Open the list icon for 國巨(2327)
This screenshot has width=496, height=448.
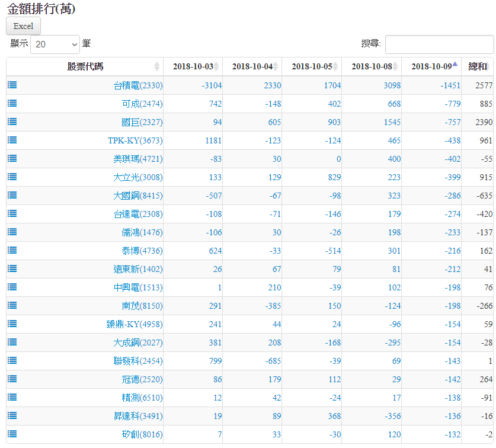[x=12, y=121]
